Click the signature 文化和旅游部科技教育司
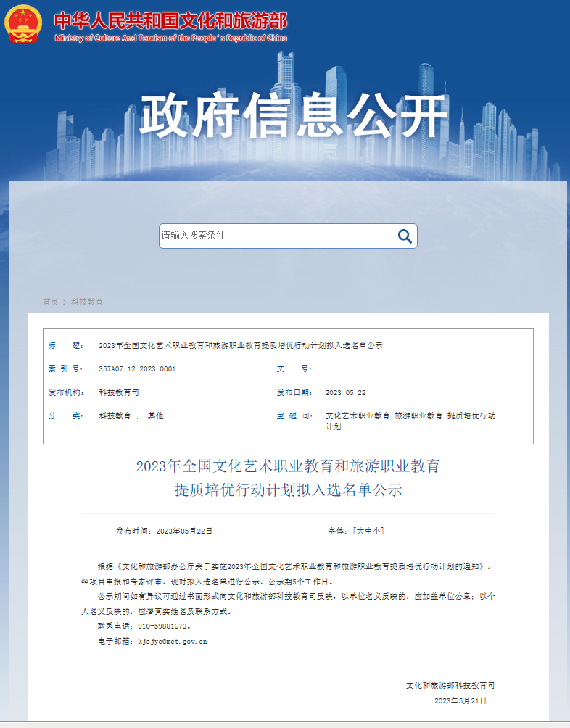The height and width of the screenshot is (728, 570). tap(450, 685)
